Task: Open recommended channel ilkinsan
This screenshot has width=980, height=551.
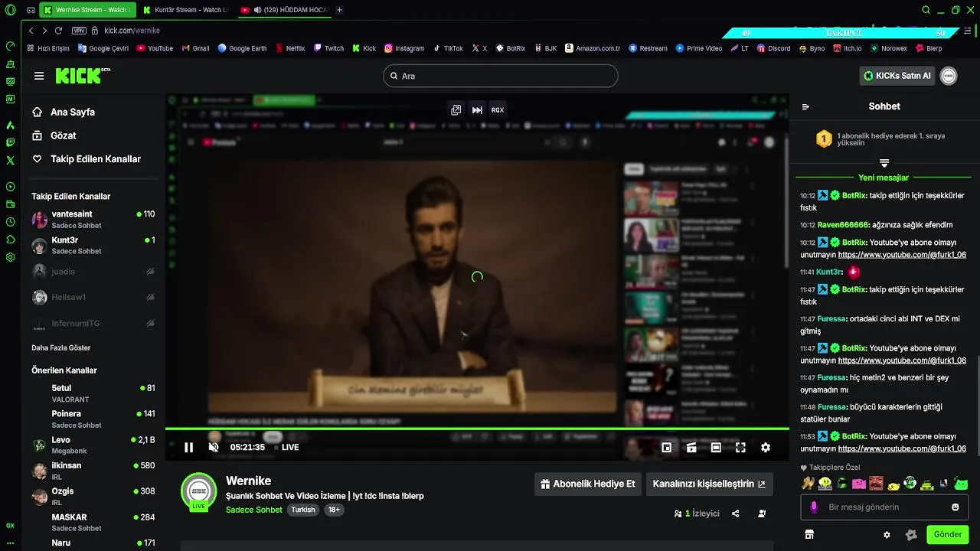Action: click(x=93, y=471)
